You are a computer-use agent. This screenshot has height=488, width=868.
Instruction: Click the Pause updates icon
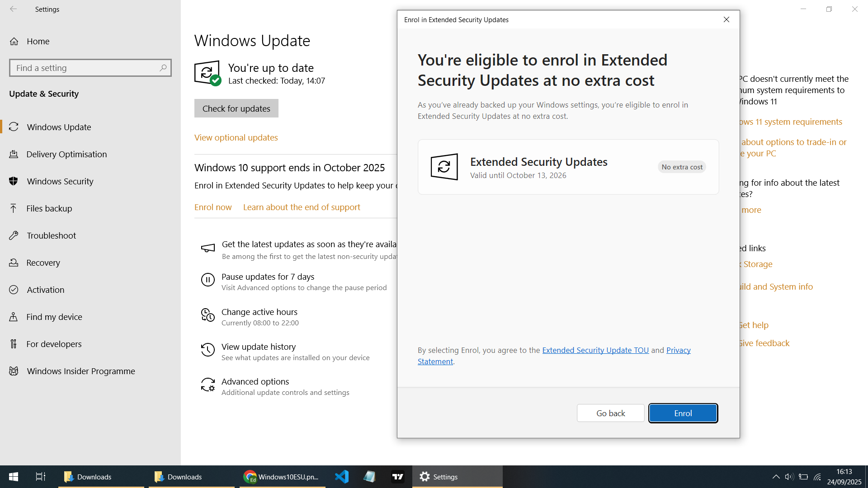[208, 280]
